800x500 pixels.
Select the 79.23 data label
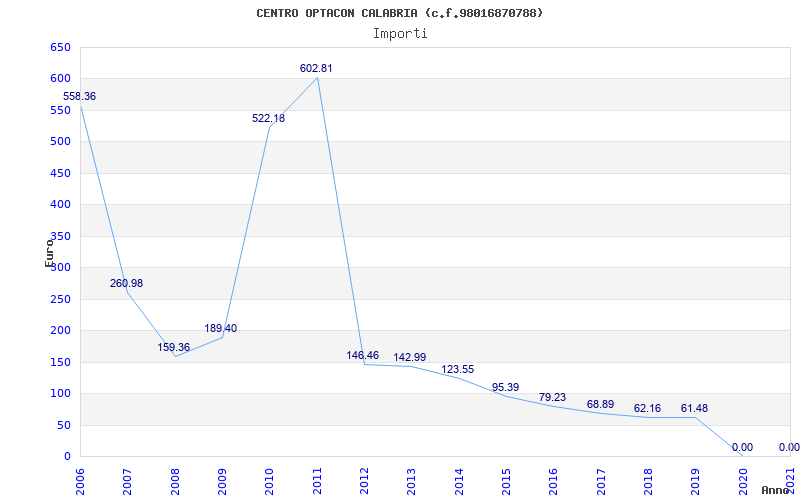coord(553,397)
